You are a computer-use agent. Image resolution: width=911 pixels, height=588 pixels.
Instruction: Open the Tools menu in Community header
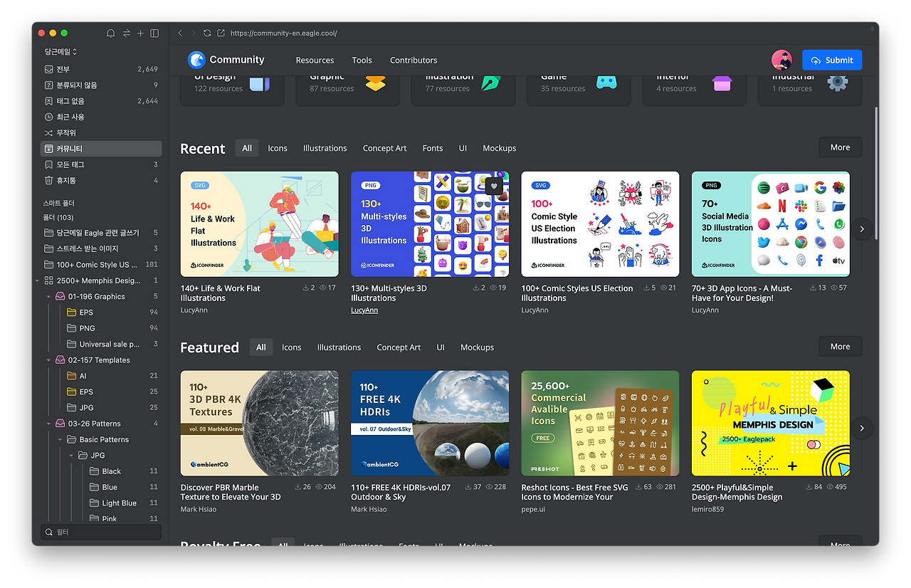tap(362, 61)
